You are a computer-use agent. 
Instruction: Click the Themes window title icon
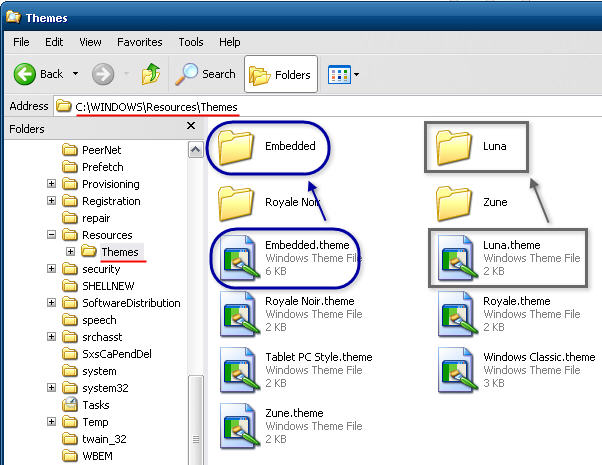coord(13,17)
